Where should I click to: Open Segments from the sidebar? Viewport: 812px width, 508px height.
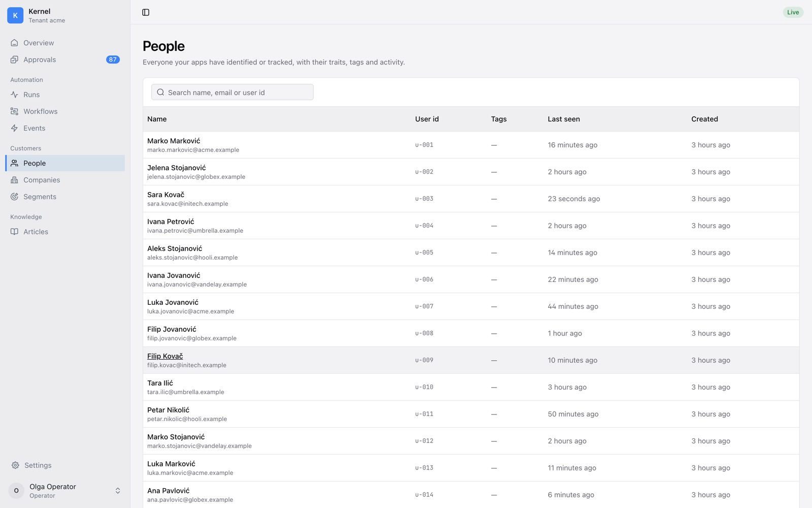pyautogui.click(x=65, y=197)
